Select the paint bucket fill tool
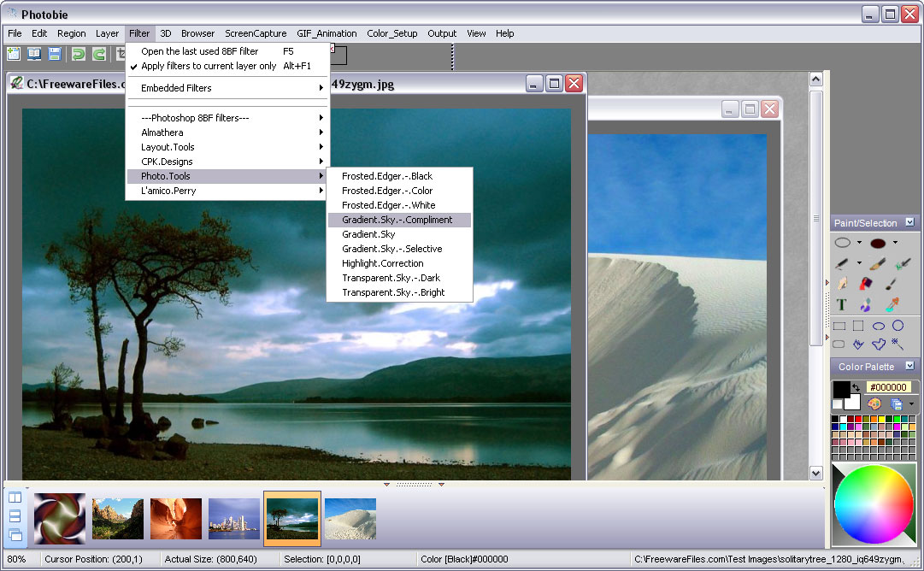Viewport: 924px width, 571px height. click(866, 284)
